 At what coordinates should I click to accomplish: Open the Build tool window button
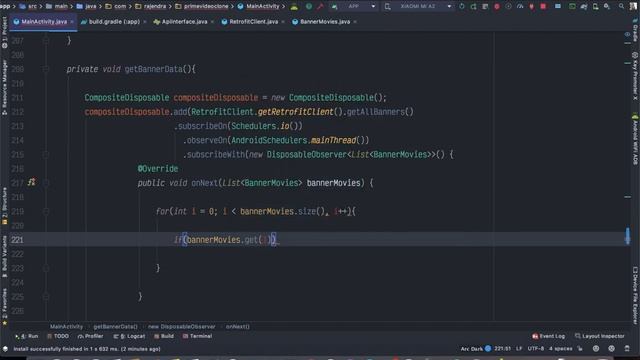[164, 336]
